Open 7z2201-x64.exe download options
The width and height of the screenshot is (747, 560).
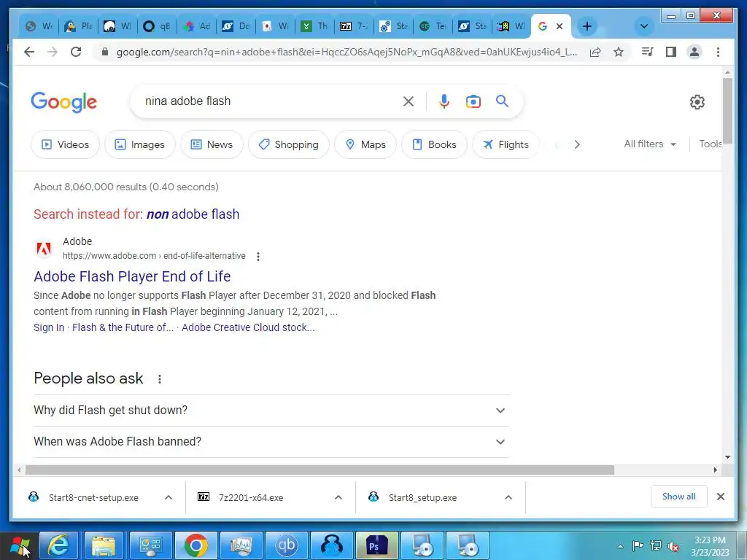338,497
